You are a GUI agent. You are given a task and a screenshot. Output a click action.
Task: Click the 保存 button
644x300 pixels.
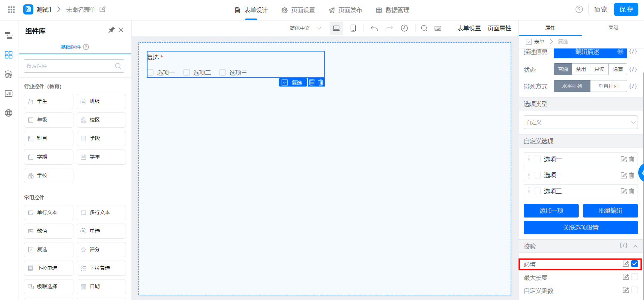coord(626,9)
